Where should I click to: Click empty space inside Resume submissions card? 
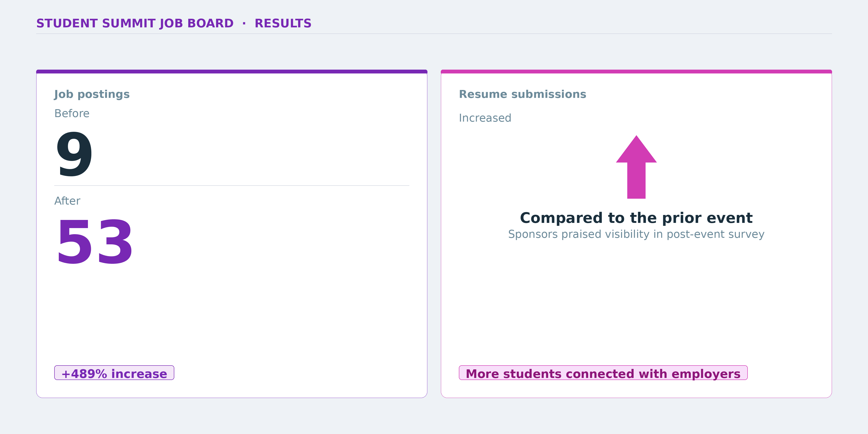click(636, 303)
